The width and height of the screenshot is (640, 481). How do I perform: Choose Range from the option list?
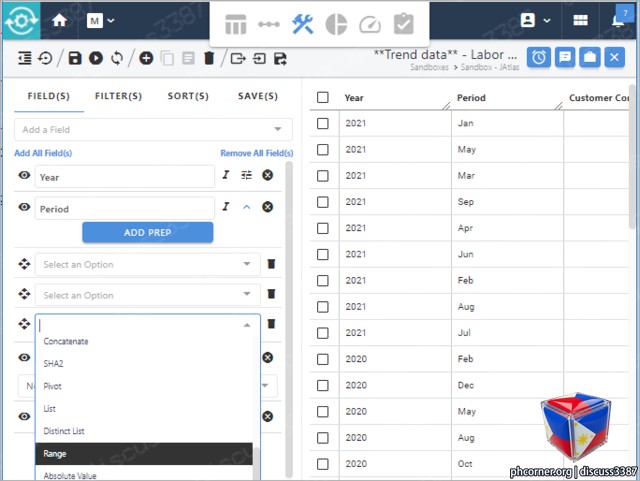point(144,454)
